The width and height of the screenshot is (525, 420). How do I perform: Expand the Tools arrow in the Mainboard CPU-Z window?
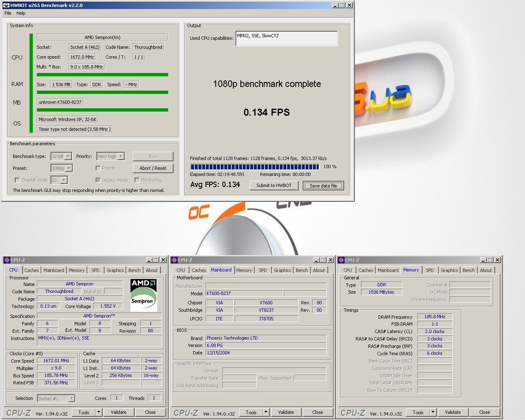(x=266, y=412)
